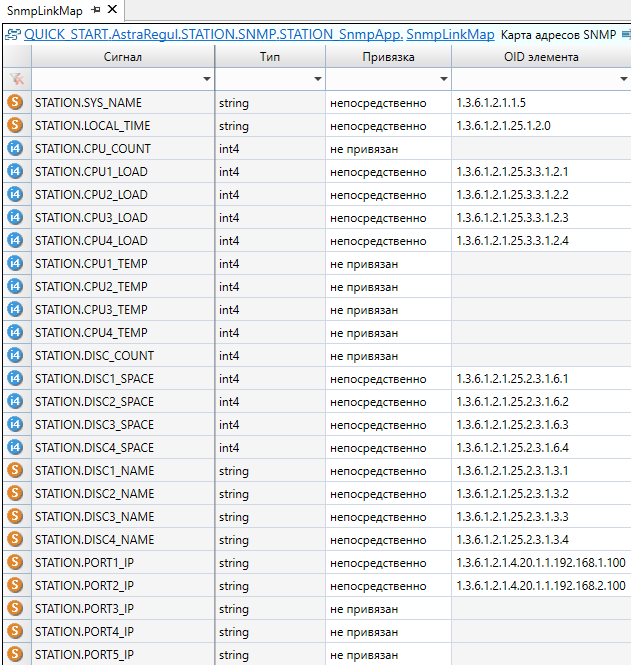Click the string icon for STATION.SYS_NAME
The height and width of the screenshot is (665, 631).
(x=15, y=102)
